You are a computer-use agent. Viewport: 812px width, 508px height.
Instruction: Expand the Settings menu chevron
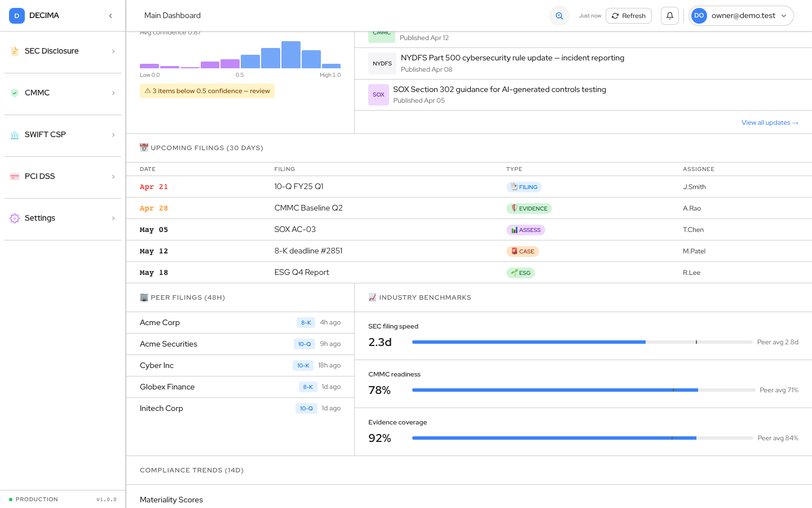point(113,218)
